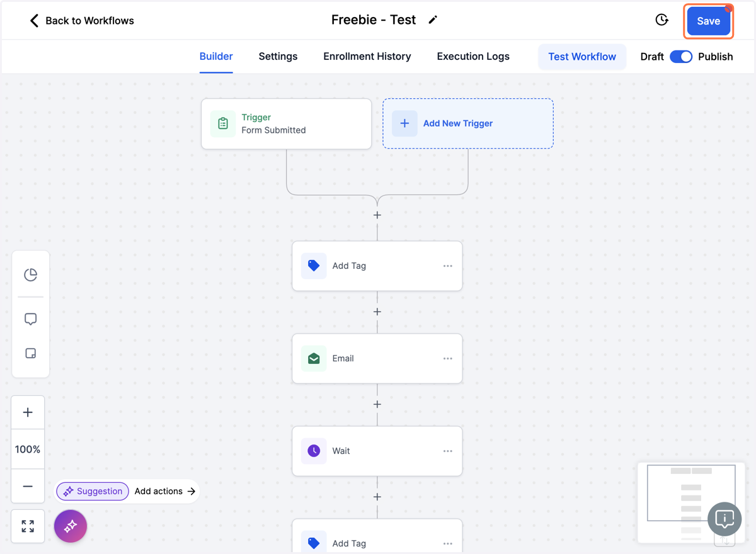The height and width of the screenshot is (554, 756).
Task: Click the pencil icon to rename workflow
Action: pyautogui.click(x=433, y=20)
